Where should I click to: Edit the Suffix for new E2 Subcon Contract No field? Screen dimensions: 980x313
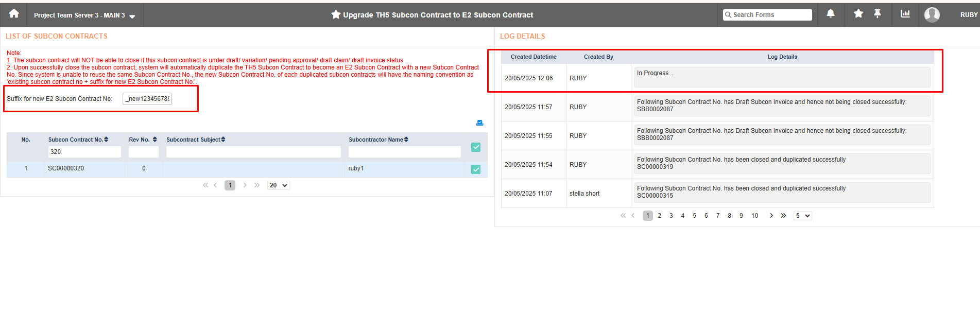point(147,99)
